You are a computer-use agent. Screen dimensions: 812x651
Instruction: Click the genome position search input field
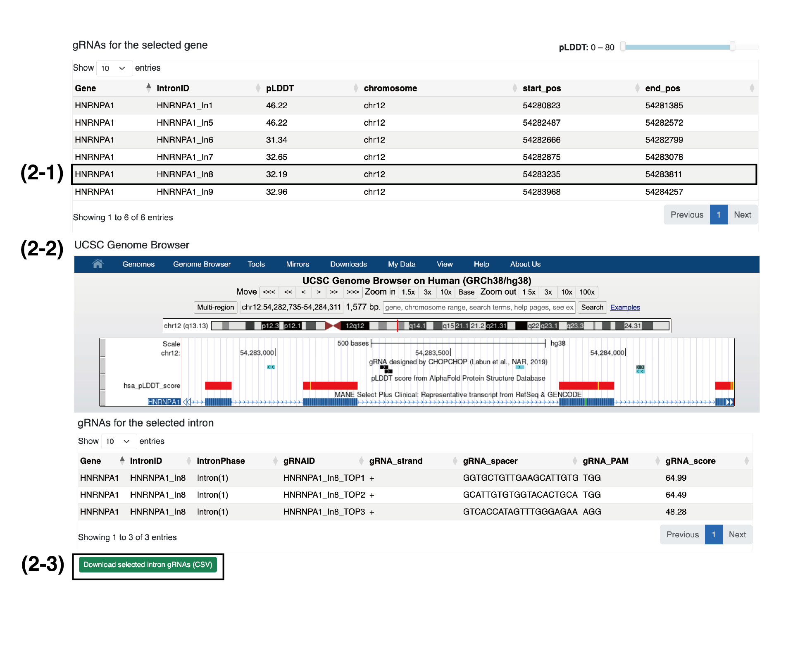479,308
